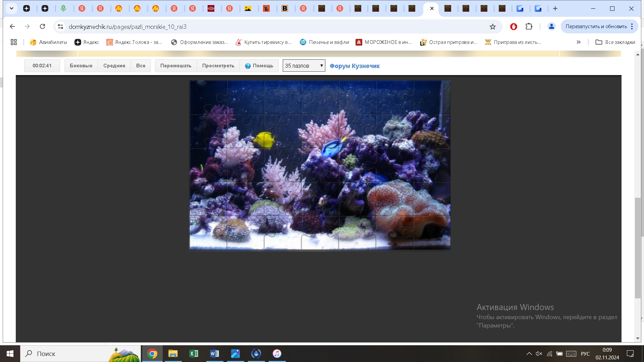The width and height of the screenshot is (644, 362).
Task: Open the Оформление заказ... bookmark
Action: point(199,42)
